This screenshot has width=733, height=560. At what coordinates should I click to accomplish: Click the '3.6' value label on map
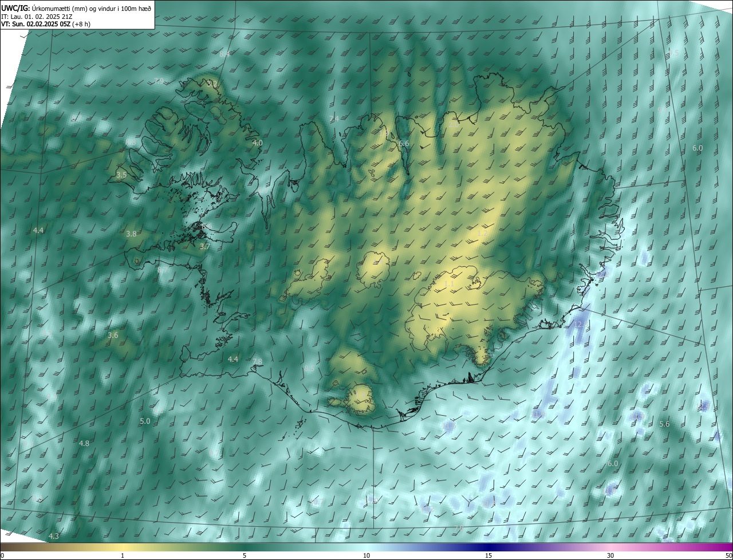(113, 335)
